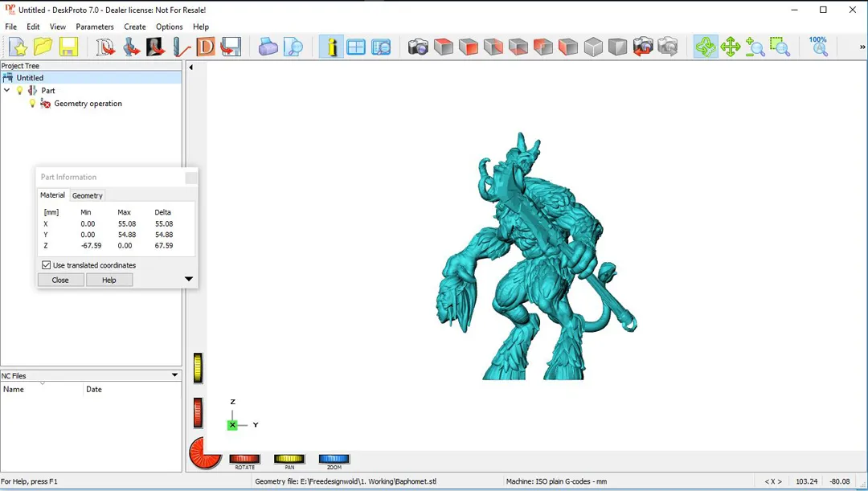
Task: Click the first camera icon
Action: pyautogui.click(x=418, y=47)
